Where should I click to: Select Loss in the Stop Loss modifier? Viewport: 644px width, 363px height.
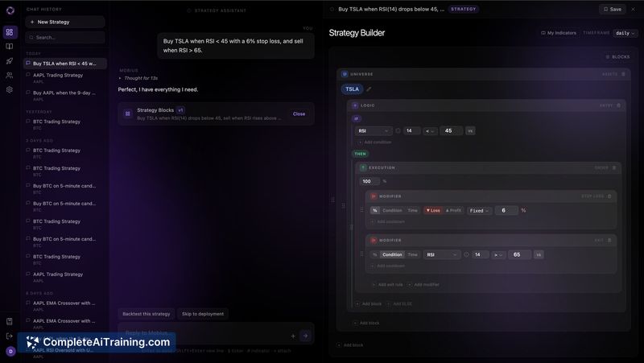pyautogui.click(x=433, y=210)
